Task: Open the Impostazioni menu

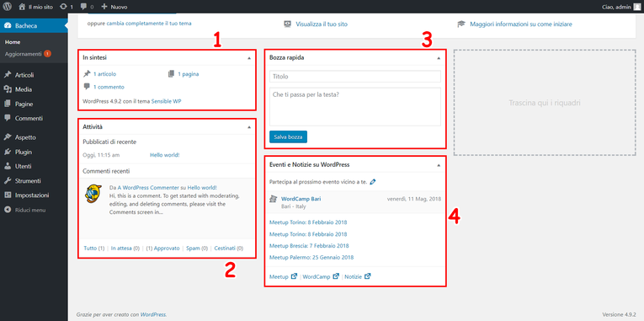Action: click(32, 195)
